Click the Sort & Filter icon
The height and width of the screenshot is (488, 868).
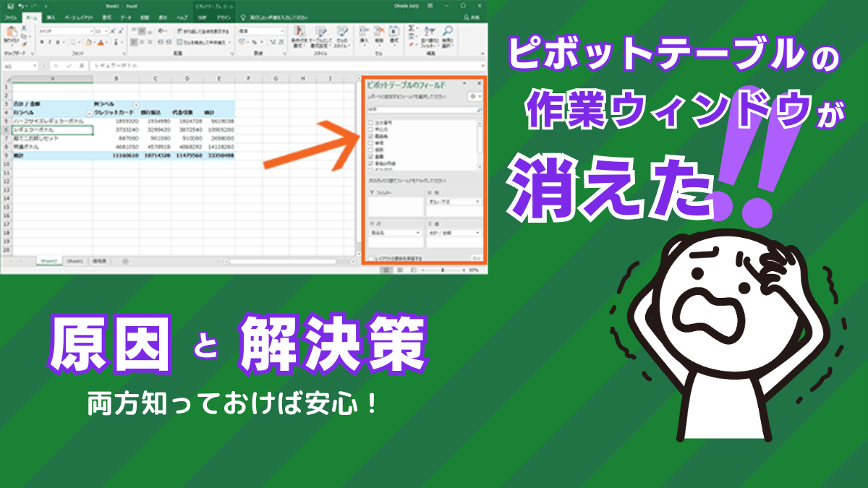point(430,32)
